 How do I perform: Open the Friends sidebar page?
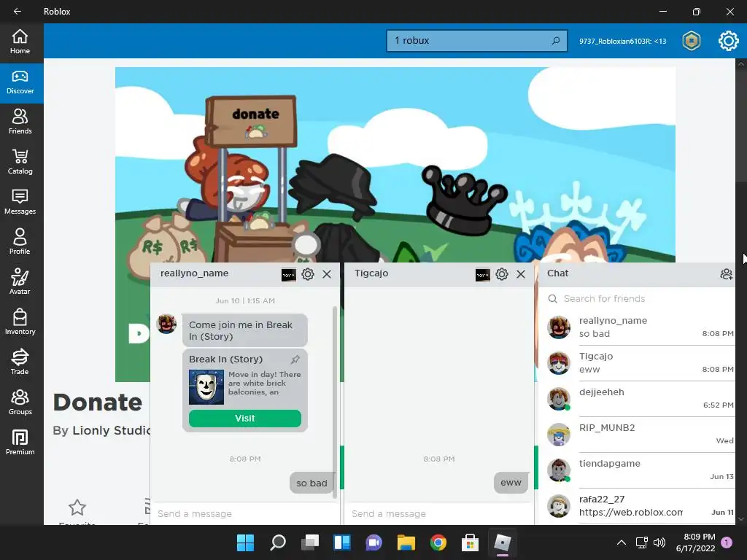[20, 122]
